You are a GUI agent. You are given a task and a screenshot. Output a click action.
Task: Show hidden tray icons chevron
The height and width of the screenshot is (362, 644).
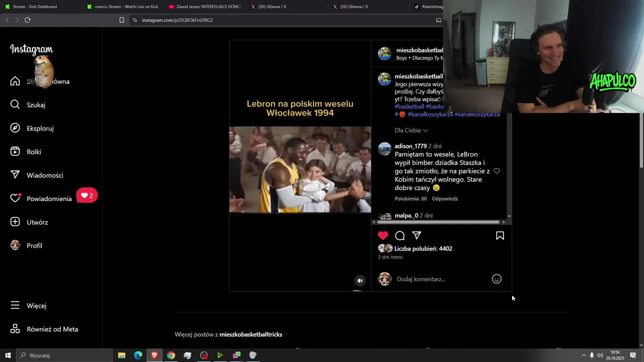click(584, 355)
